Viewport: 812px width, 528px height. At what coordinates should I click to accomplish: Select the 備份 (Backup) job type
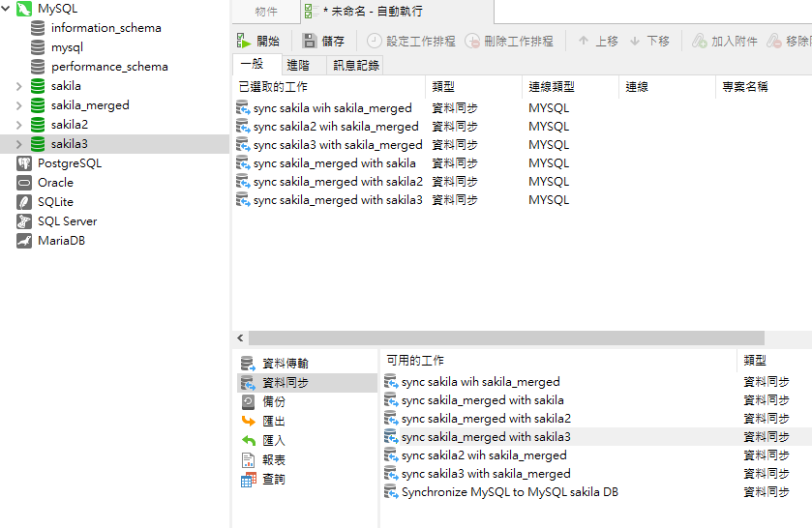pyautogui.click(x=274, y=401)
